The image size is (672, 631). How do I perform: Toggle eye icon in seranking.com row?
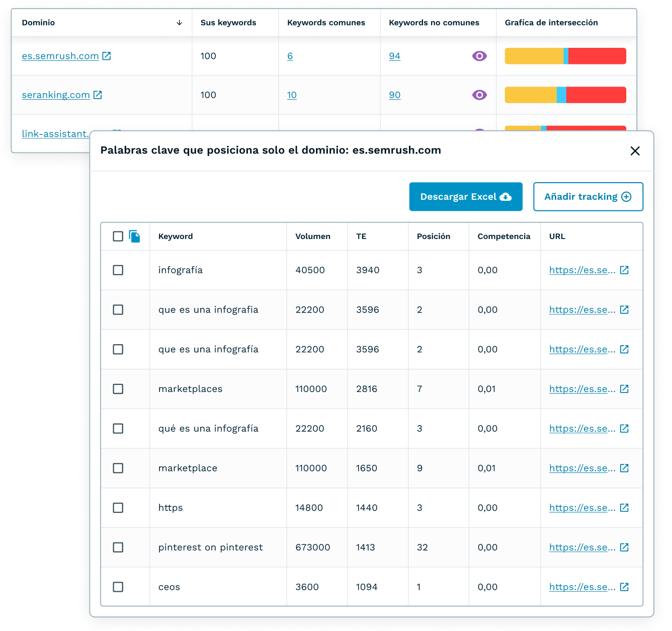pyautogui.click(x=479, y=95)
